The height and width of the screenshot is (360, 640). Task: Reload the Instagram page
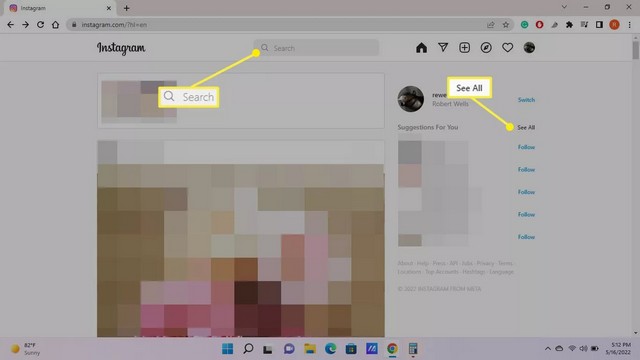click(x=40, y=24)
